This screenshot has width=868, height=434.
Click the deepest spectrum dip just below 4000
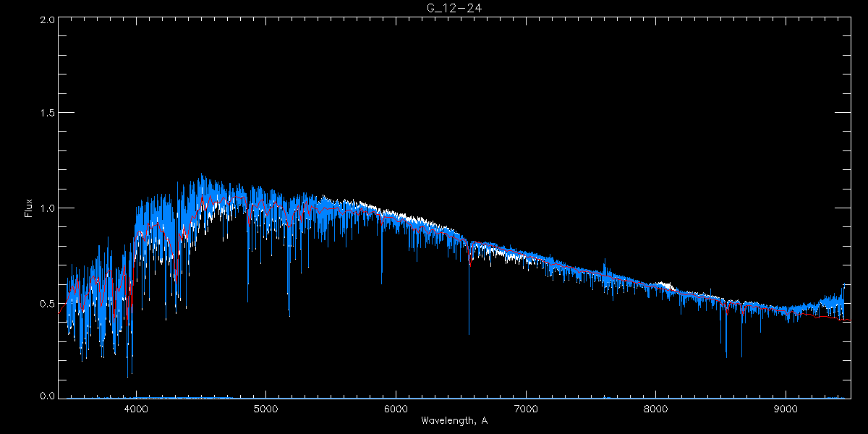tap(128, 376)
